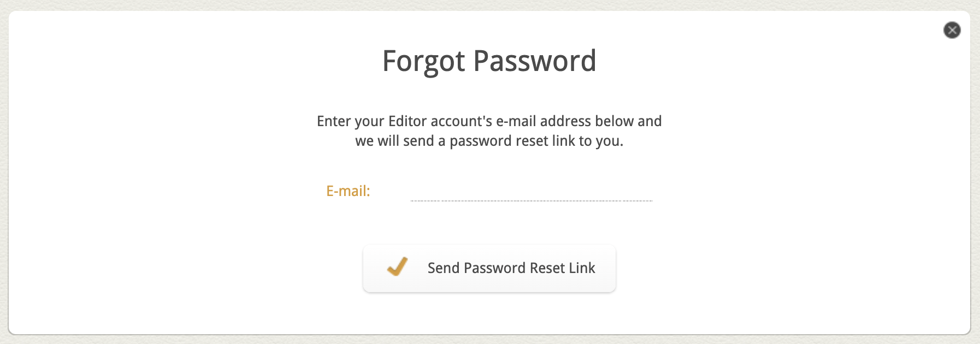Submit the password reset request
Screen dimensions: 980x344
[x=489, y=268]
